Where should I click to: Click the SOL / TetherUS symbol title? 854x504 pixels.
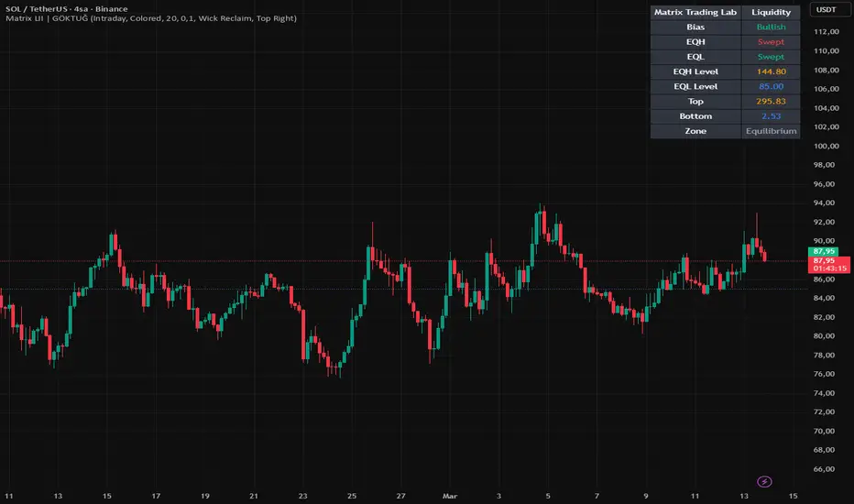coord(67,9)
